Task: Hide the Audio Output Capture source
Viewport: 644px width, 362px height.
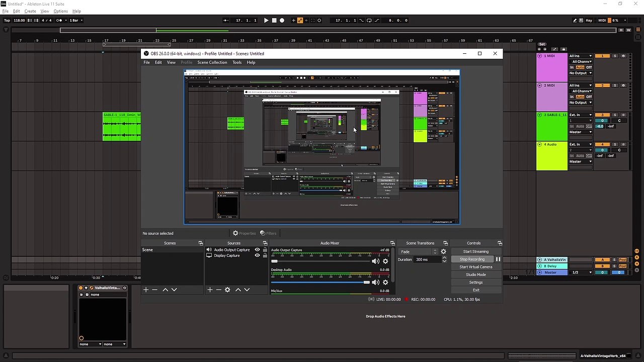Action: point(257,249)
